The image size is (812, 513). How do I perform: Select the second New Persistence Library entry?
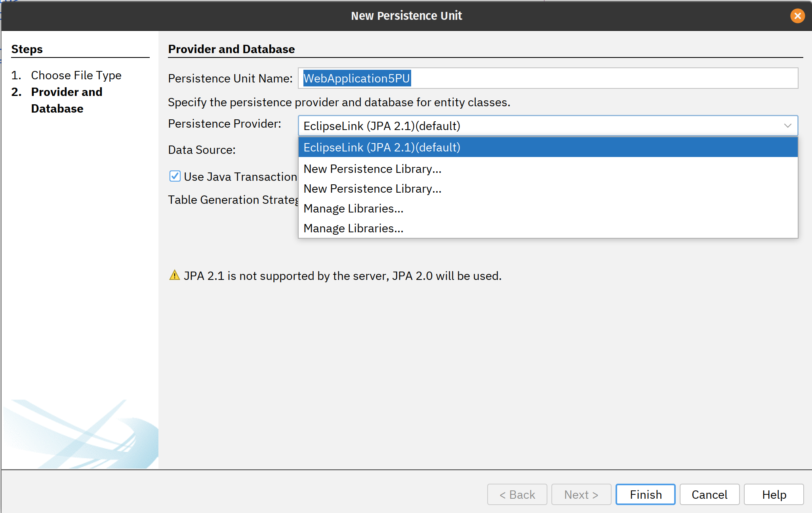pos(372,189)
